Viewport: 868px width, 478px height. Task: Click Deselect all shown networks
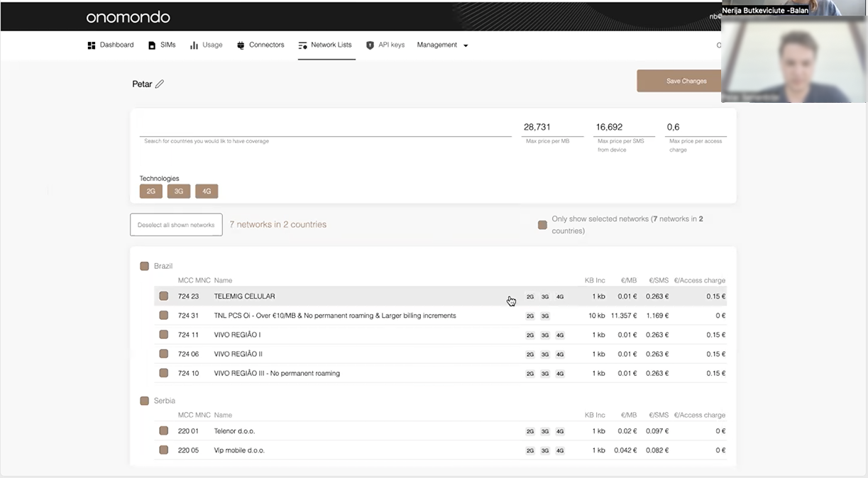(x=176, y=225)
